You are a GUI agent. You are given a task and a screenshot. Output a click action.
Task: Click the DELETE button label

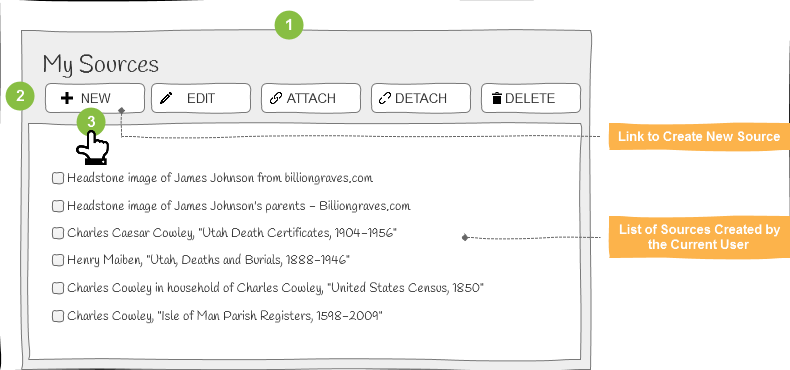530,98
